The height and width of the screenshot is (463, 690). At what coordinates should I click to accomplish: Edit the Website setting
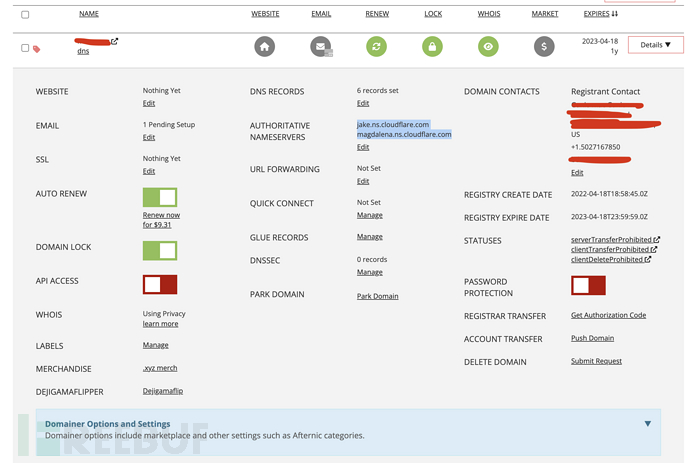pyautogui.click(x=149, y=103)
